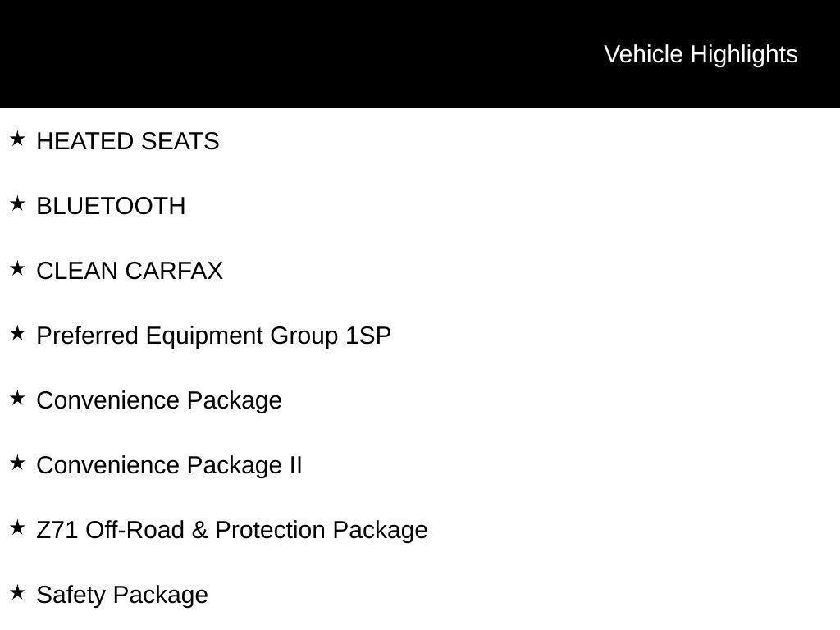
Task: Click the HEATED SEATS highlight text
Action: click(x=128, y=141)
